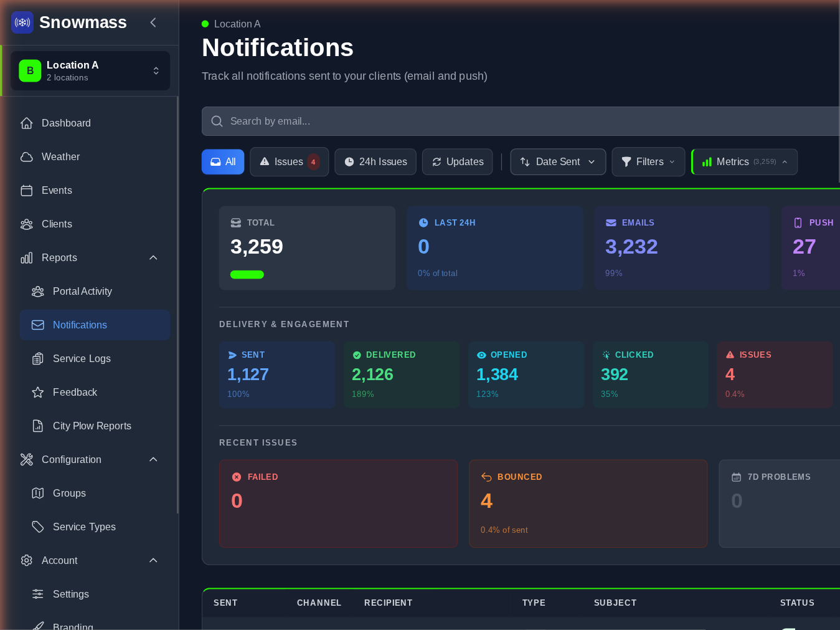Click the search magnifier icon
Viewport: 840px width, 630px height.
pyautogui.click(x=217, y=122)
